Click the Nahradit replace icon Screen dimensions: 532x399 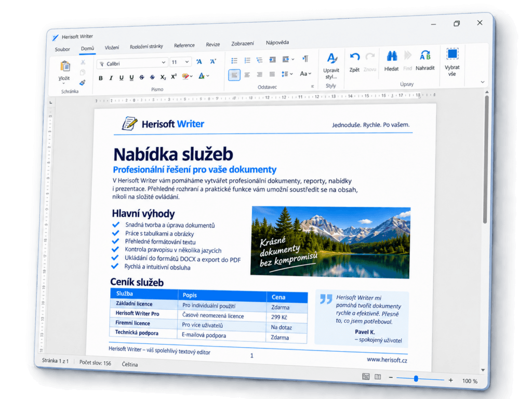[x=425, y=55]
